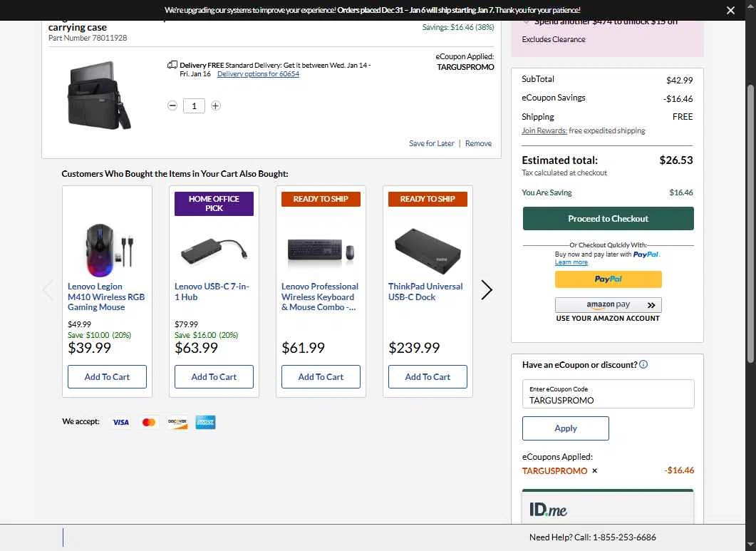Click the delivery truck icon
This screenshot has height=551, width=756.
172,65
